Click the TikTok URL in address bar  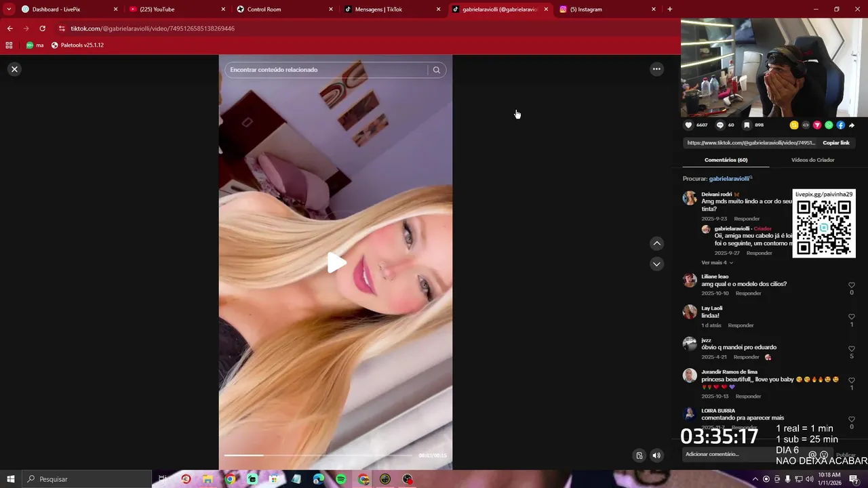pyautogui.click(x=153, y=28)
